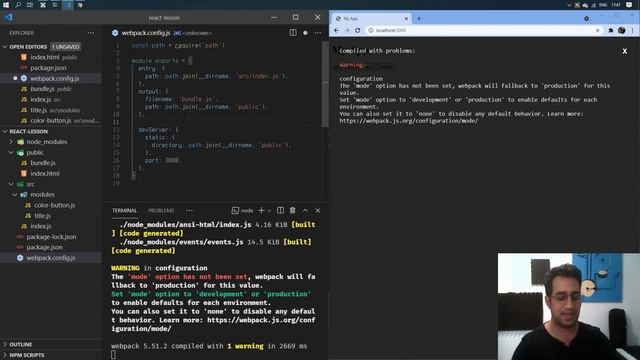The image size is (640, 360).
Task: Select the webpack.config.js editor tab
Action: coord(146,33)
